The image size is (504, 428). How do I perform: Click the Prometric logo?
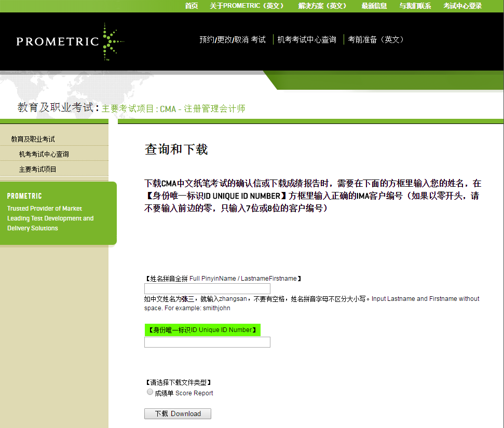tap(70, 42)
